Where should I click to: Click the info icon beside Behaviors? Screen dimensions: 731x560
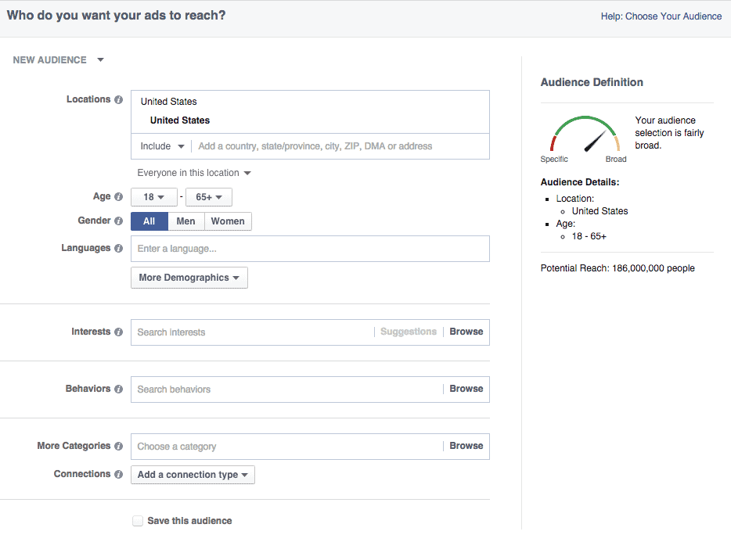coord(118,389)
